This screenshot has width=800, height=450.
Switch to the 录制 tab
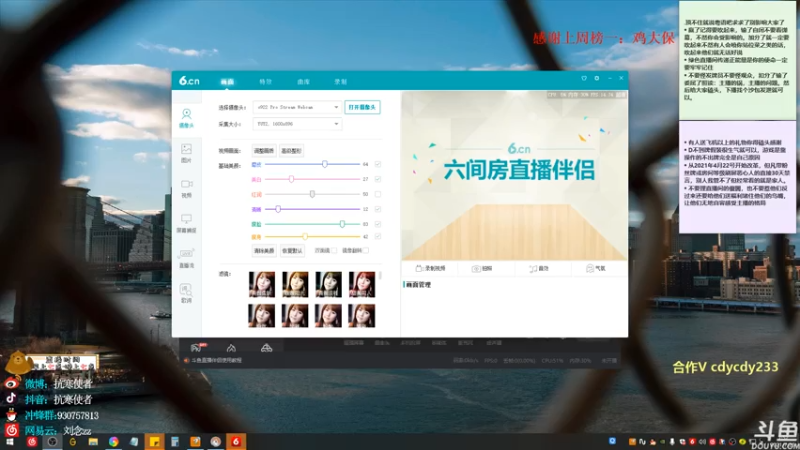pyautogui.click(x=340, y=82)
